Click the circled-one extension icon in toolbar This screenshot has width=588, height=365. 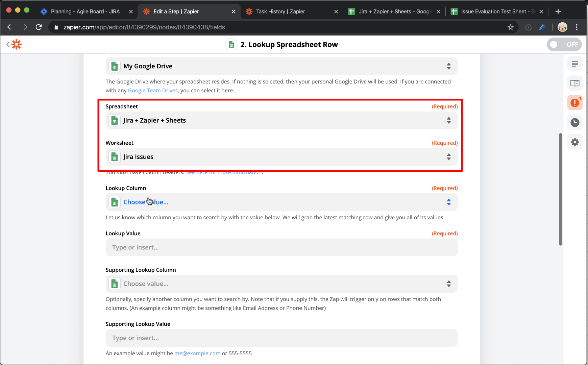click(528, 27)
